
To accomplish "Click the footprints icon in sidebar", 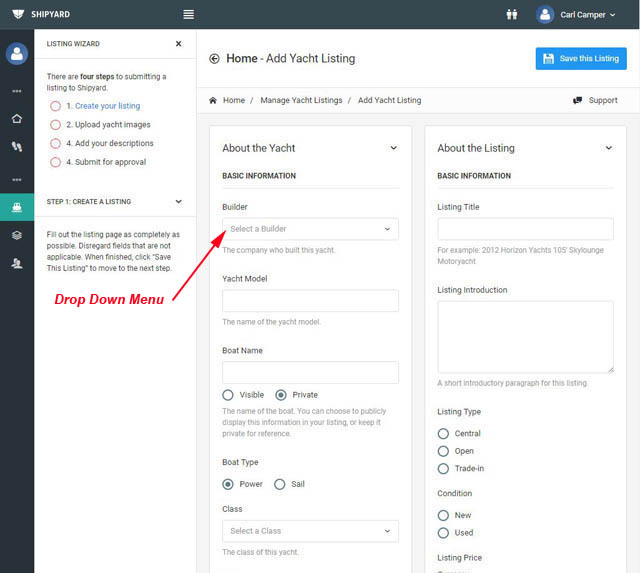I will pos(16,146).
